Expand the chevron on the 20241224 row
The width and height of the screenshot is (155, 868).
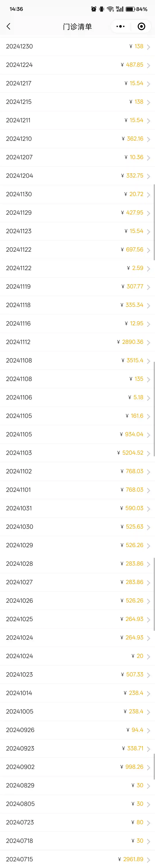149,65
